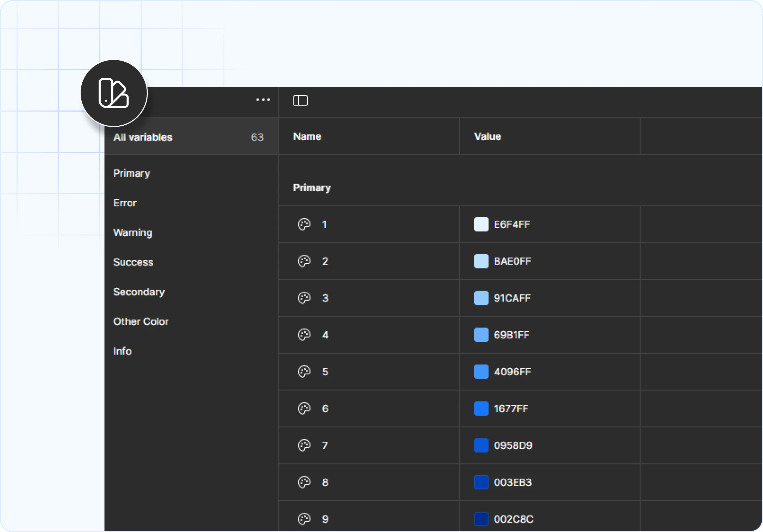
Task: Select the Warning group
Action: [x=133, y=232]
